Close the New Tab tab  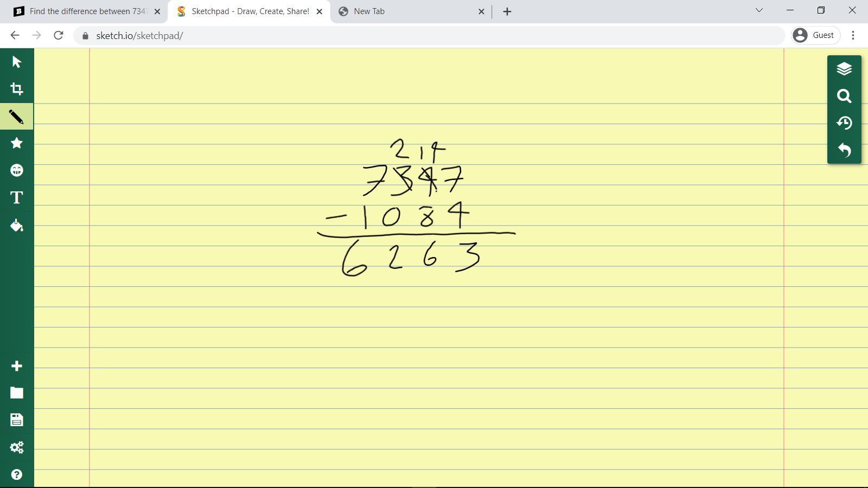click(x=481, y=11)
